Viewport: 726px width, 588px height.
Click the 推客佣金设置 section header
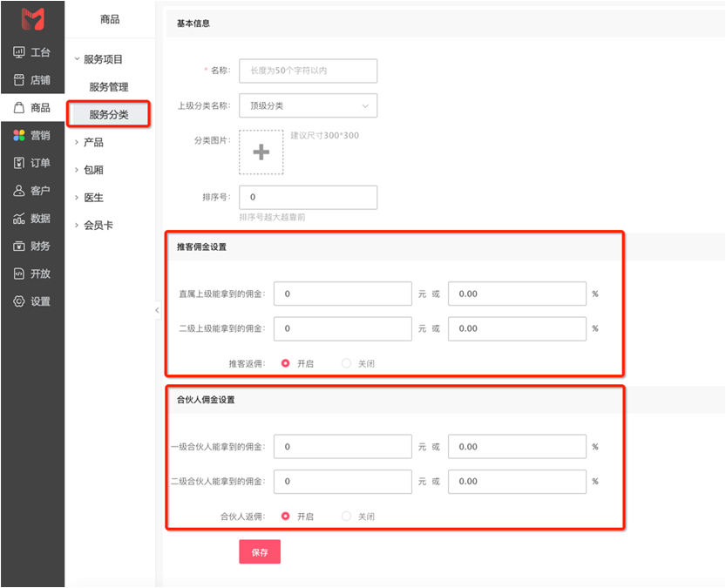201,247
